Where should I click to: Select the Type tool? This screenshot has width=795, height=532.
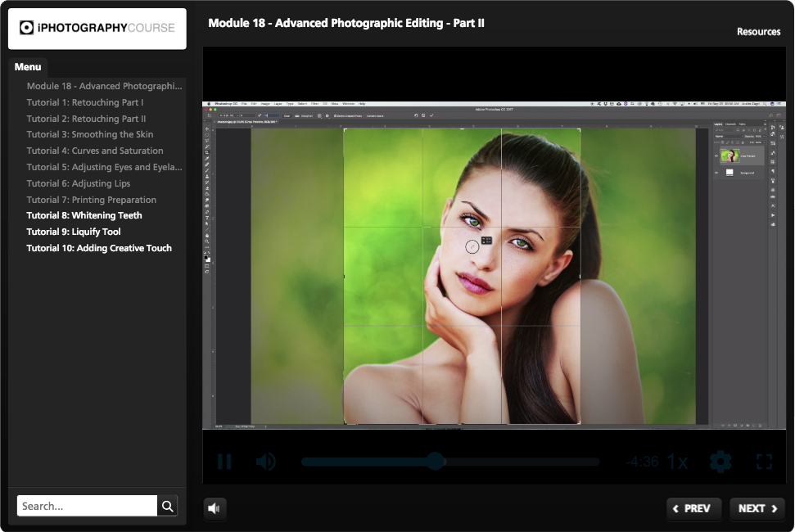tap(207, 218)
